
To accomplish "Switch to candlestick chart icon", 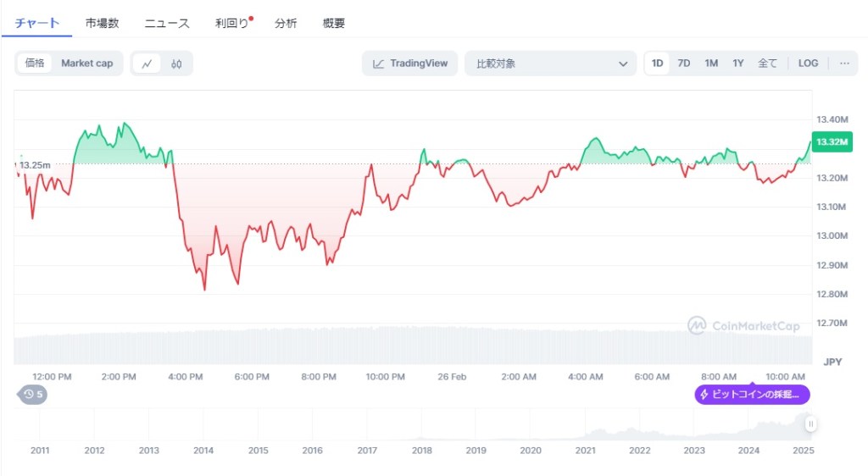I will [x=176, y=64].
